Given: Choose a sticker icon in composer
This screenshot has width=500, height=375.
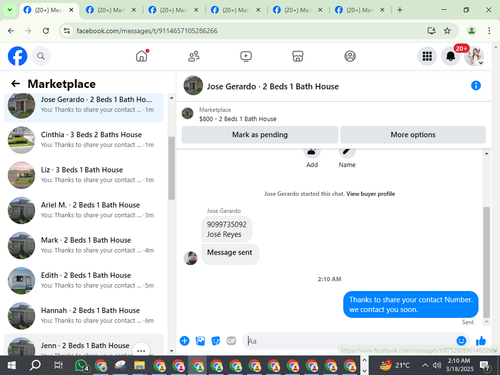Looking at the screenshot, I should click(x=216, y=341).
